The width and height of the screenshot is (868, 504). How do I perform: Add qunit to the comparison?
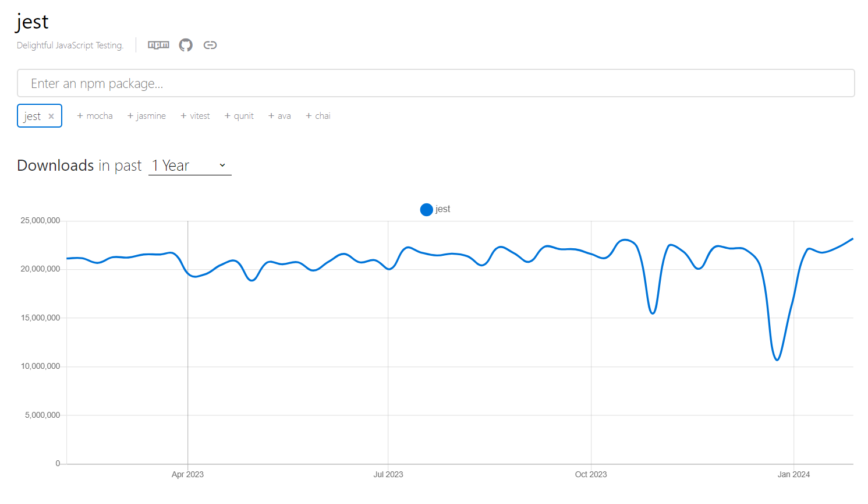[239, 115]
